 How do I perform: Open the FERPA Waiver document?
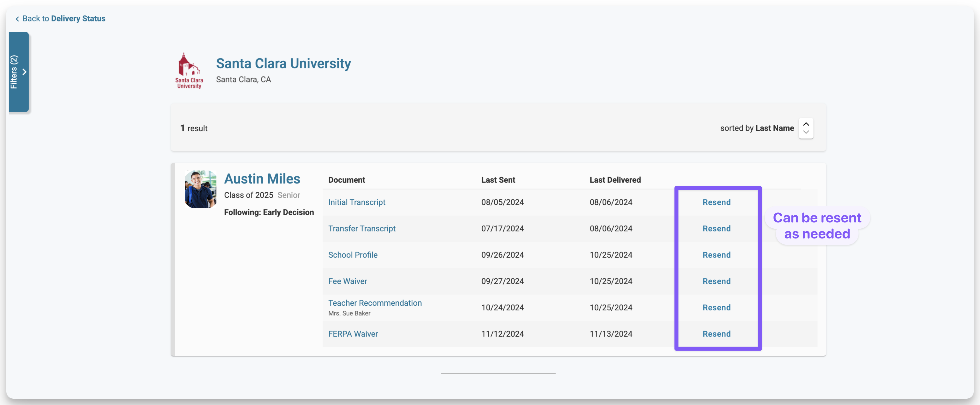[x=353, y=334]
